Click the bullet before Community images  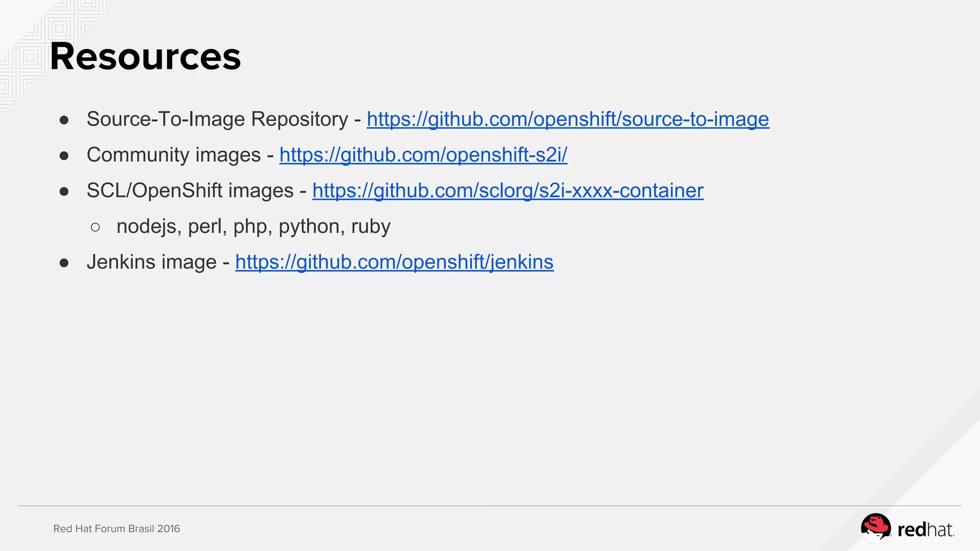click(64, 156)
